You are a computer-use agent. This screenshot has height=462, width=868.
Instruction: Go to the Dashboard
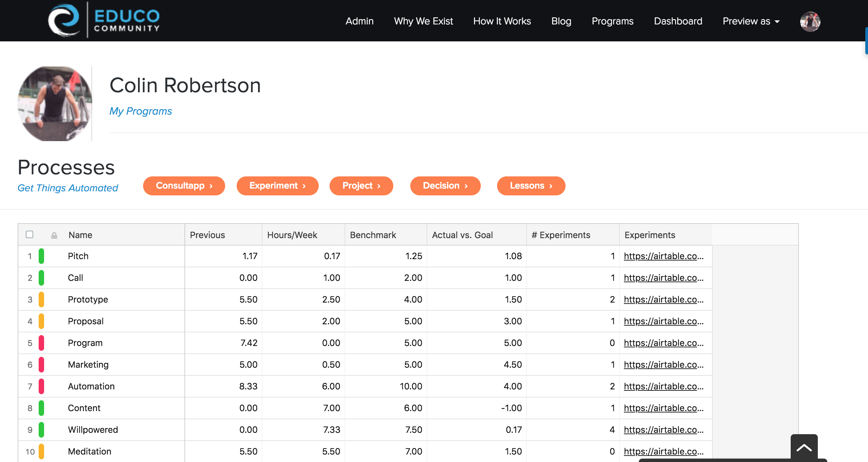pyautogui.click(x=678, y=21)
